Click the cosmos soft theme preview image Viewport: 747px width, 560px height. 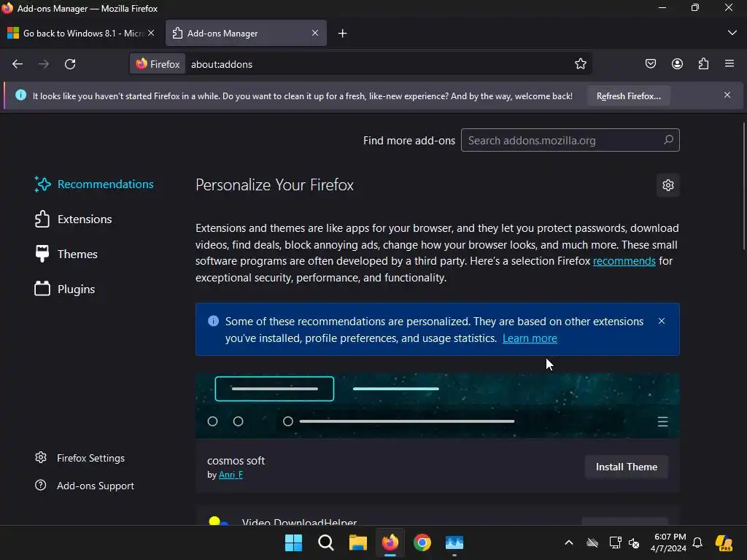(438, 405)
